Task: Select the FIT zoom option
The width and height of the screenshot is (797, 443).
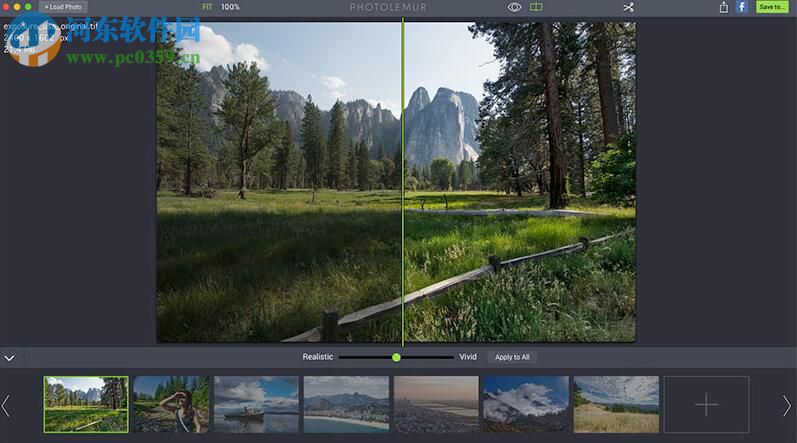Action: [x=207, y=7]
